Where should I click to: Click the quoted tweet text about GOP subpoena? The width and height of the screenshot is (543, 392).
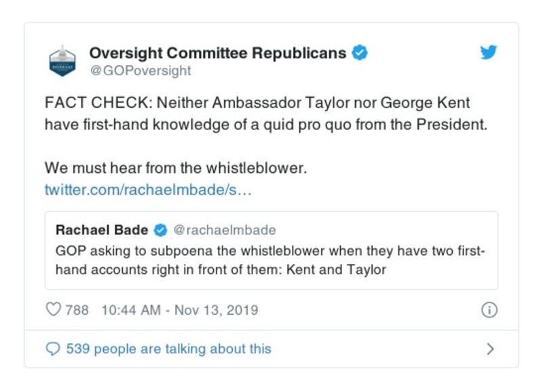(270, 260)
